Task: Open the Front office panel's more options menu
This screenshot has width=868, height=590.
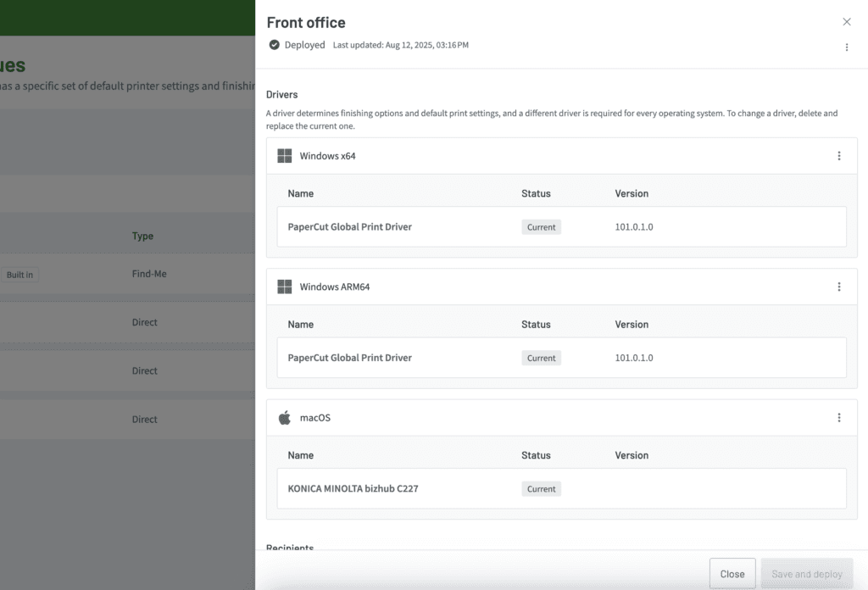Action: click(846, 47)
